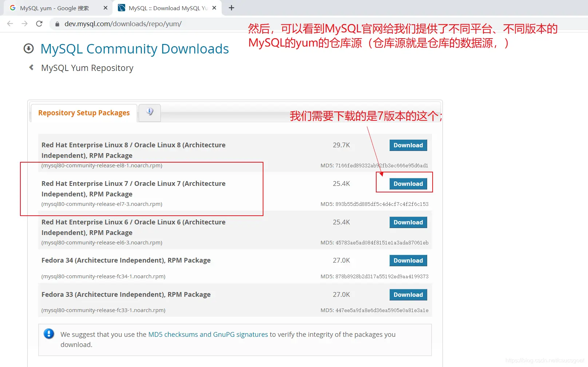Click the Fedora 34 package title

(126, 260)
